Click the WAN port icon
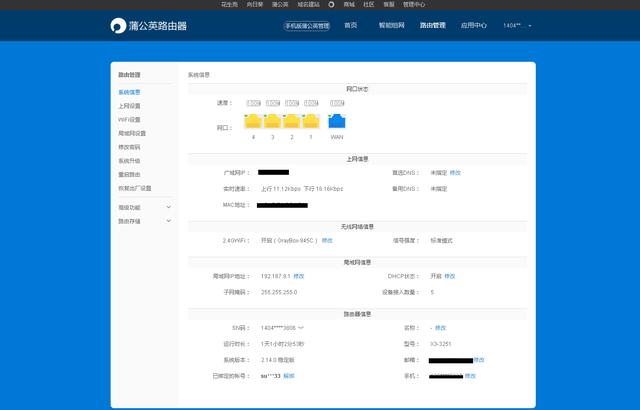Viewport: 640px width, 410px height. (337, 122)
